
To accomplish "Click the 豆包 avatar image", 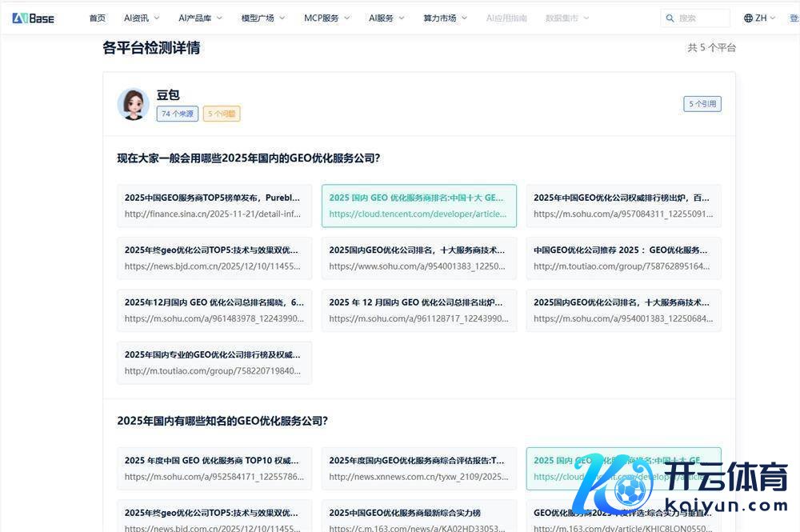I will tap(133, 104).
